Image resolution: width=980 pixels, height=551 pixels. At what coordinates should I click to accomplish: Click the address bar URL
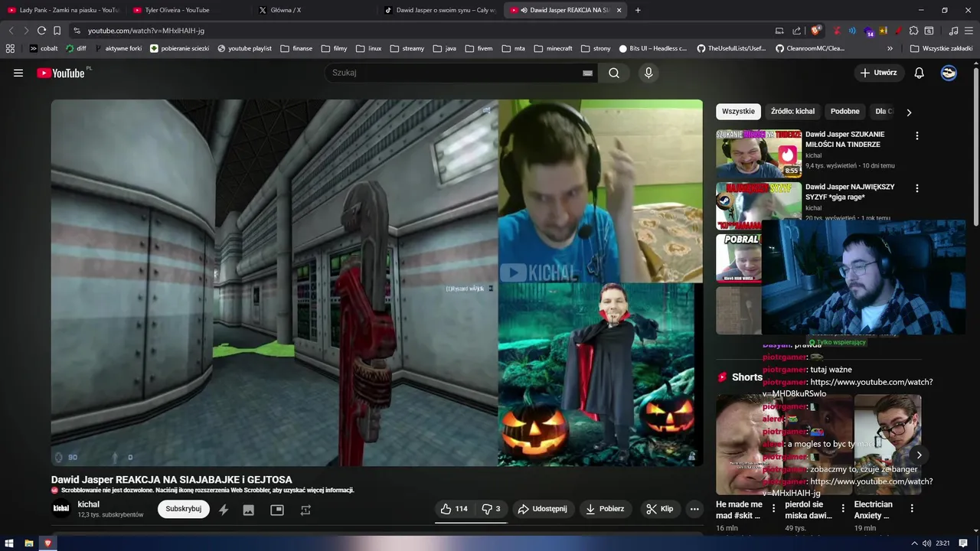pyautogui.click(x=146, y=31)
